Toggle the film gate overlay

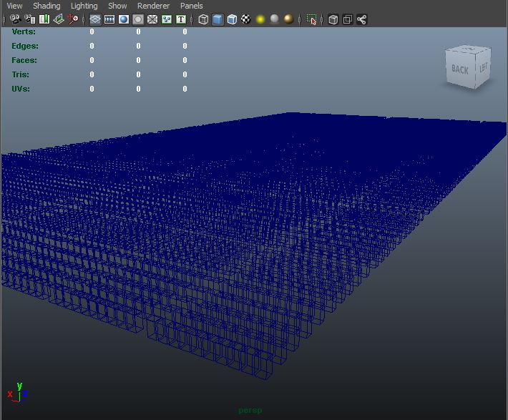(109, 19)
